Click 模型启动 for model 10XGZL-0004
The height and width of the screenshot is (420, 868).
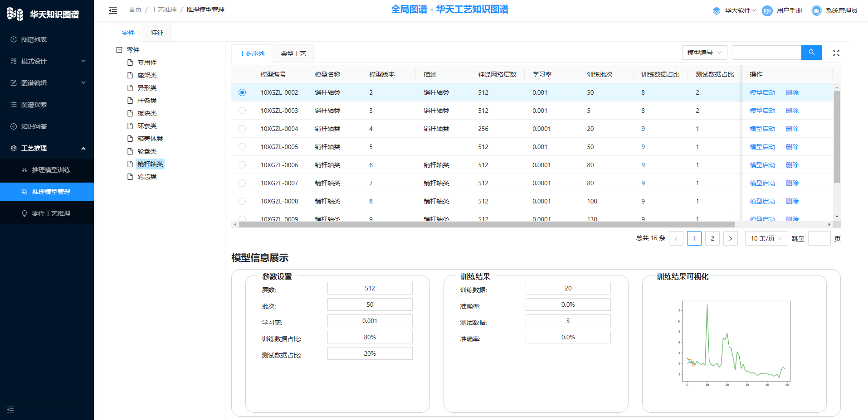[762, 129]
